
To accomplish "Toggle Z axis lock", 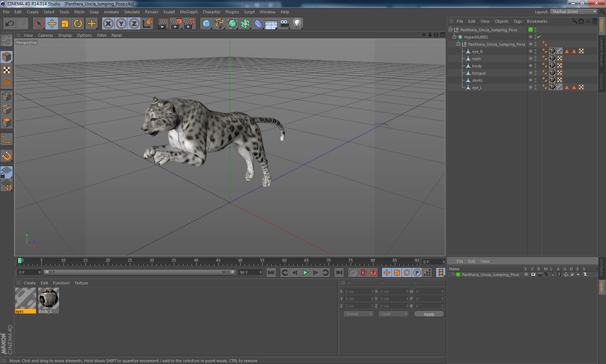I will click(134, 24).
